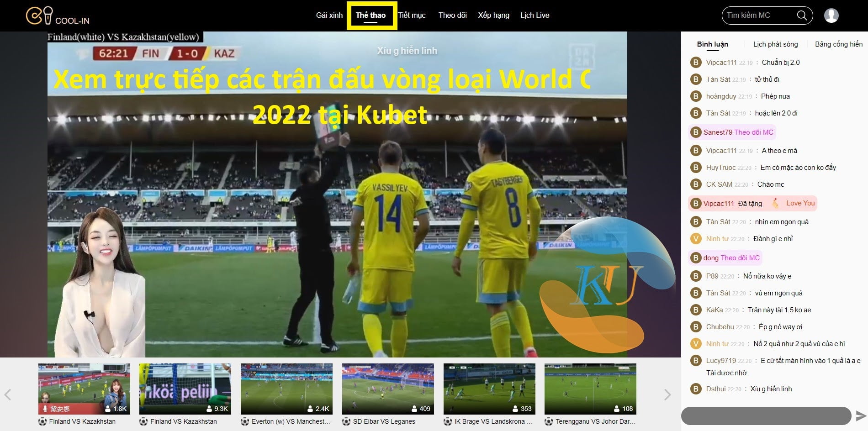Click soccer ball icon next to Everton title
The image size is (868, 431).
[245, 421]
